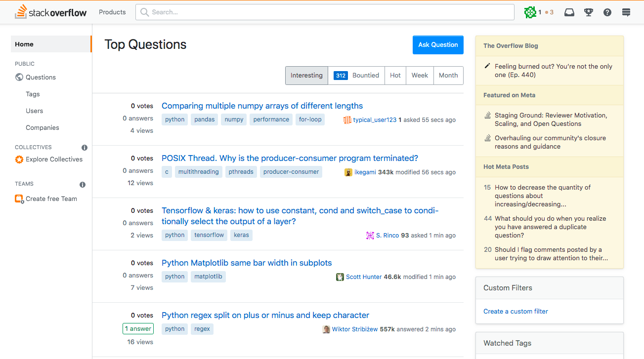
Task: Open Questions in the sidebar
Action: 41,77
